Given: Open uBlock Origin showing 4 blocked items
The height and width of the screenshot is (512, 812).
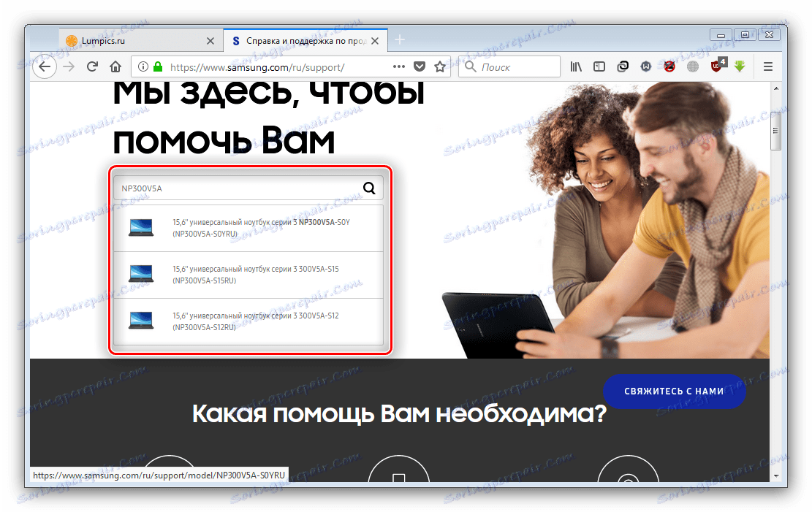Looking at the screenshot, I should pos(717,66).
